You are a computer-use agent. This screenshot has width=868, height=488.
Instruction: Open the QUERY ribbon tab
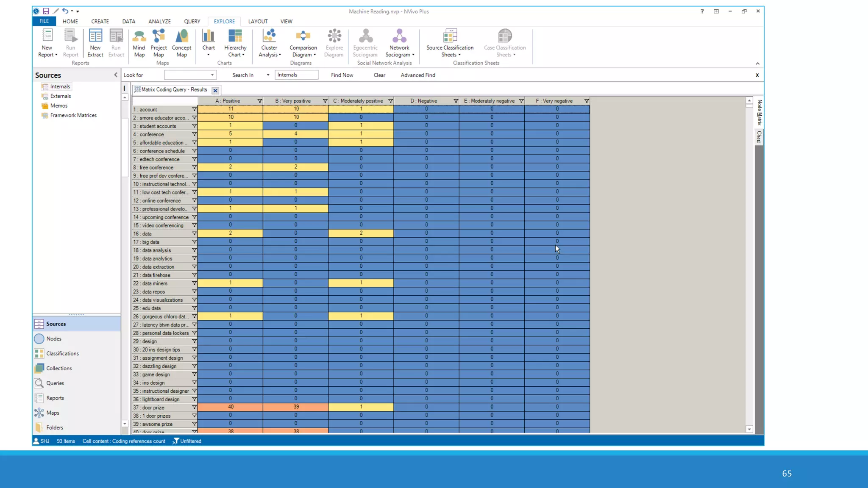coord(192,21)
